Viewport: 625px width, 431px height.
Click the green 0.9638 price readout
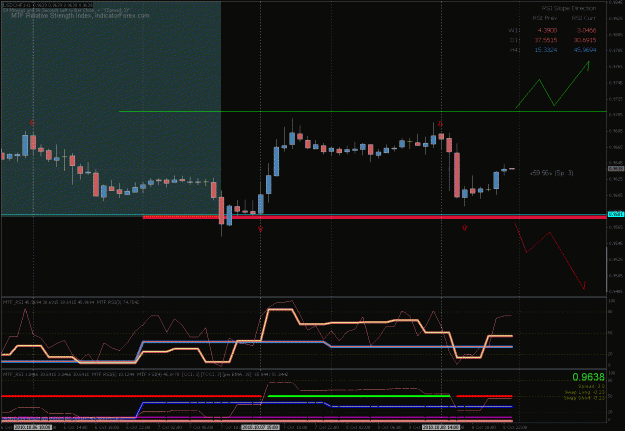tap(588, 377)
